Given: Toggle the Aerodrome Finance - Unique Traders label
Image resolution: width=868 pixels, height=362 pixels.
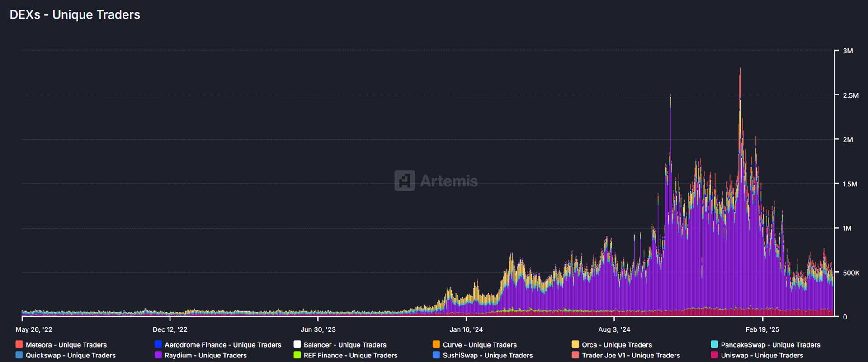Looking at the screenshot, I should [x=223, y=345].
